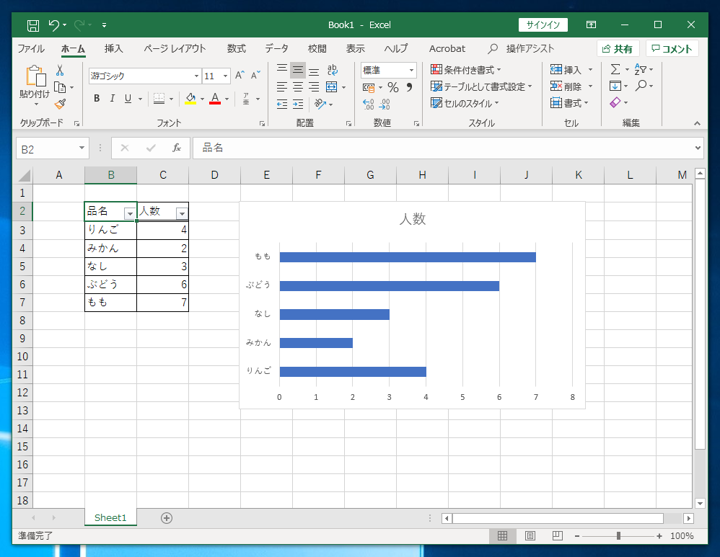This screenshot has width=720, height=557.
Task: Toggle Bold formatting
Action: 96,99
